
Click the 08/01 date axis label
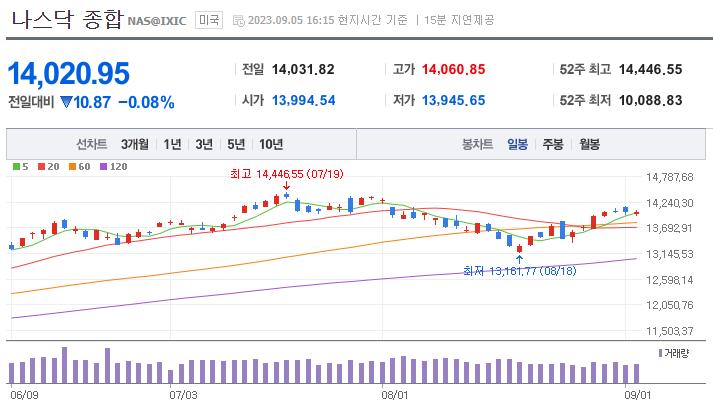[395, 395]
